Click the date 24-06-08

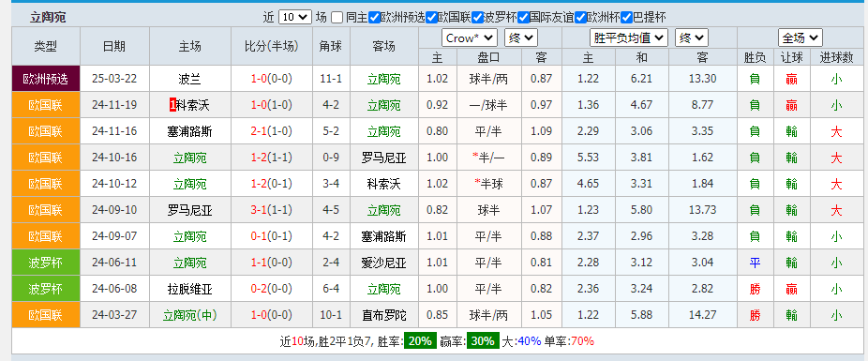point(114,289)
